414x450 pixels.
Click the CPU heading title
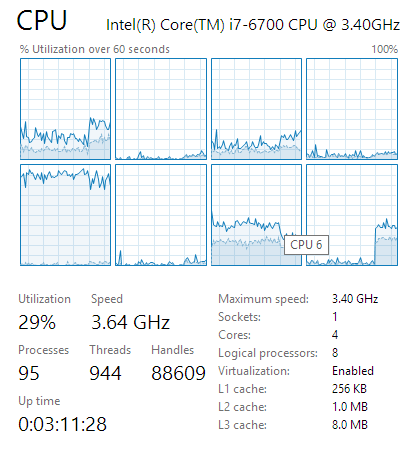coord(42,21)
